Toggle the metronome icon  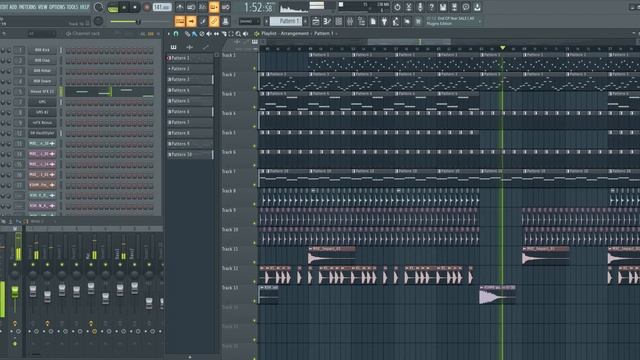tap(180, 7)
